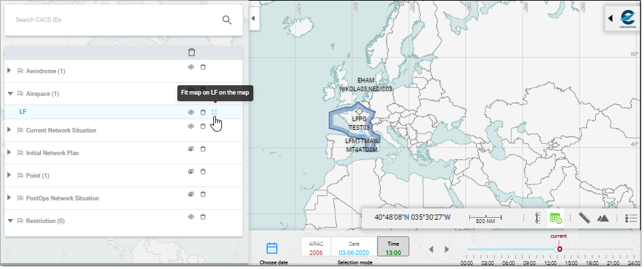Screen dimensions: 644x269
Task: Select AIRAC 2006 selection mode
Action: (316, 248)
